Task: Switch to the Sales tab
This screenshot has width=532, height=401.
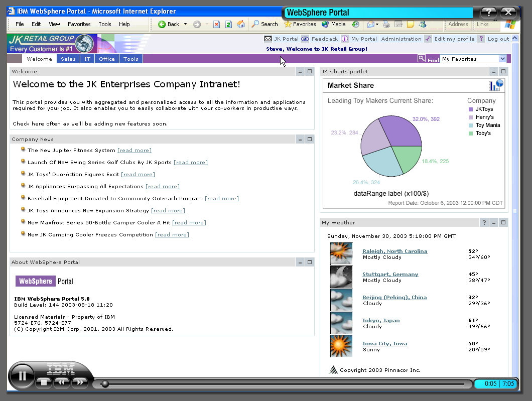Action: pyautogui.click(x=68, y=59)
